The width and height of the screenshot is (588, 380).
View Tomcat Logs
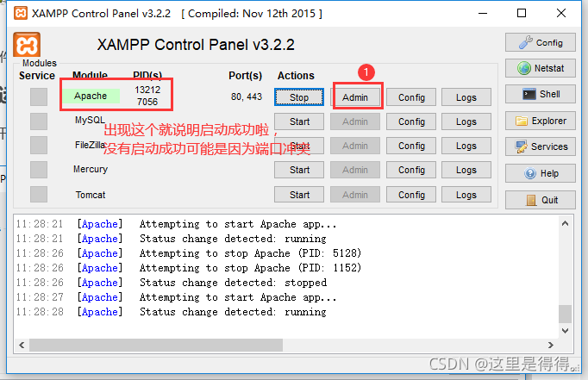(466, 195)
